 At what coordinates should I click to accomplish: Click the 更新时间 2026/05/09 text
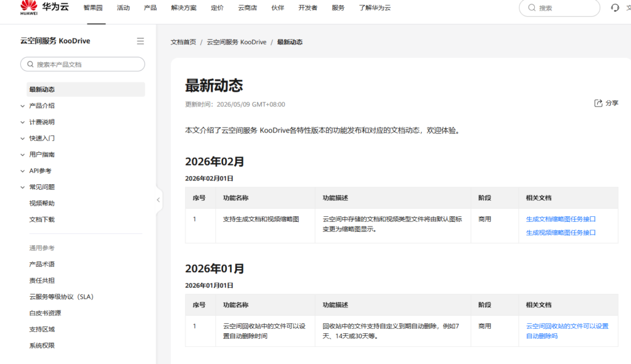(235, 105)
